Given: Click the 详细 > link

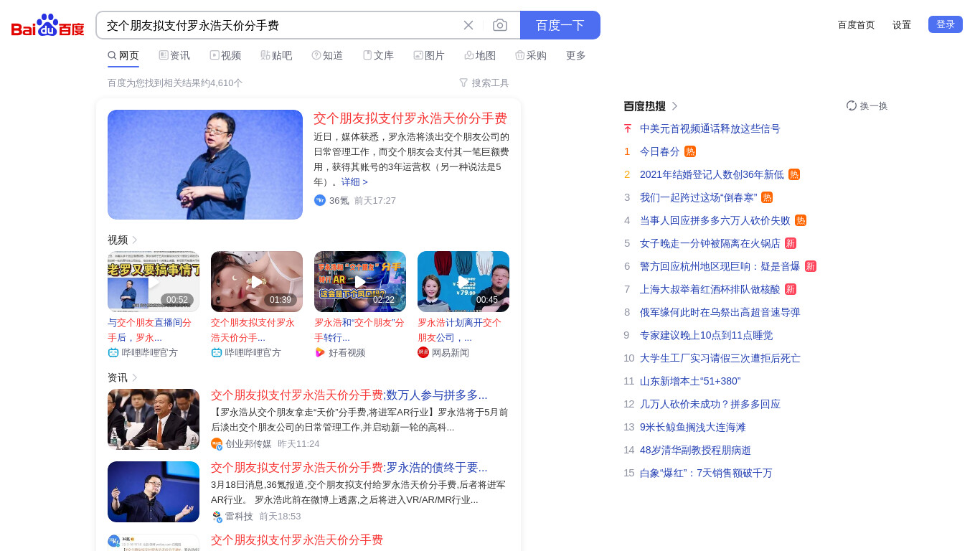Looking at the screenshot, I should (354, 182).
